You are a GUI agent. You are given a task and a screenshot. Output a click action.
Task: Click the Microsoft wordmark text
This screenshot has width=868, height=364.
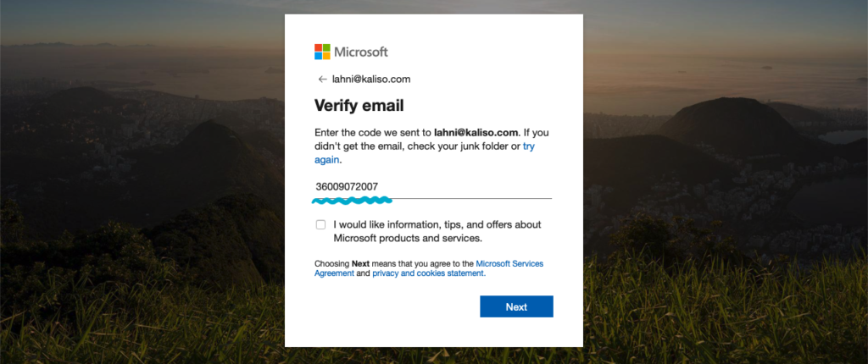[361, 52]
